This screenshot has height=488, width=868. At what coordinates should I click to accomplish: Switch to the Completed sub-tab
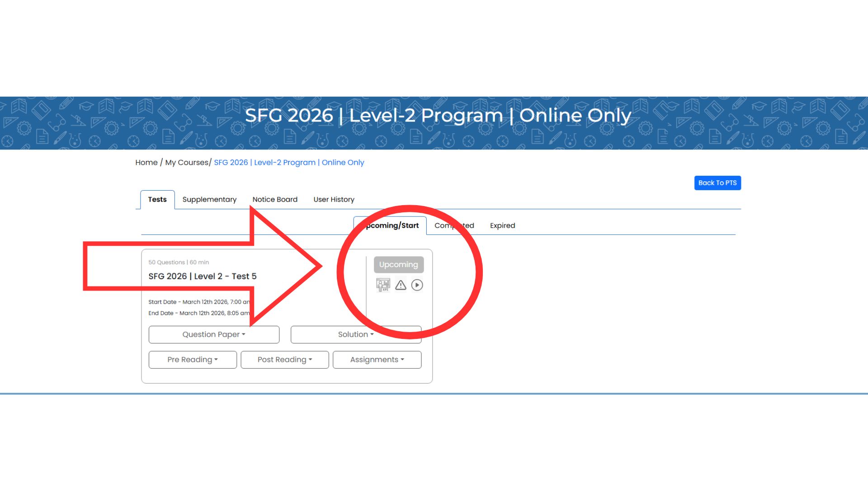tap(454, 225)
